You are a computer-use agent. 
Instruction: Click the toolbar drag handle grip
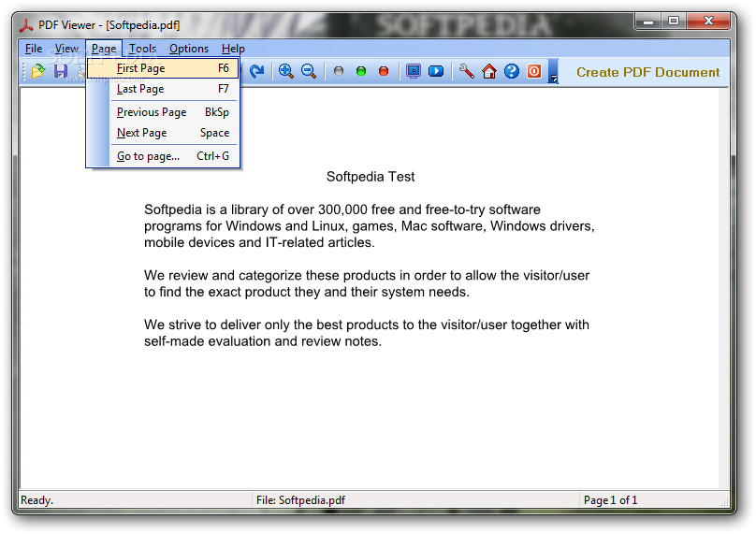tap(24, 71)
